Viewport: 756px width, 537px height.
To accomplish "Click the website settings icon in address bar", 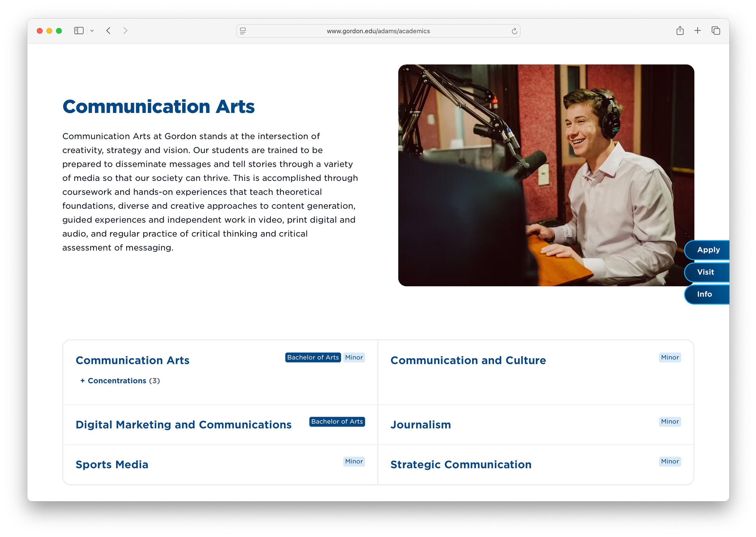I will click(x=243, y=31).
